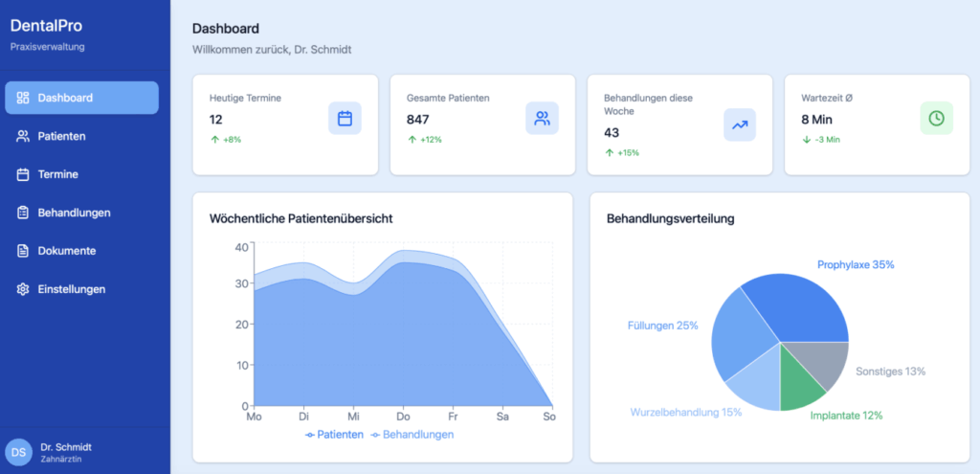Click the green clock icon in Wartezeit card

pos(936,118)
